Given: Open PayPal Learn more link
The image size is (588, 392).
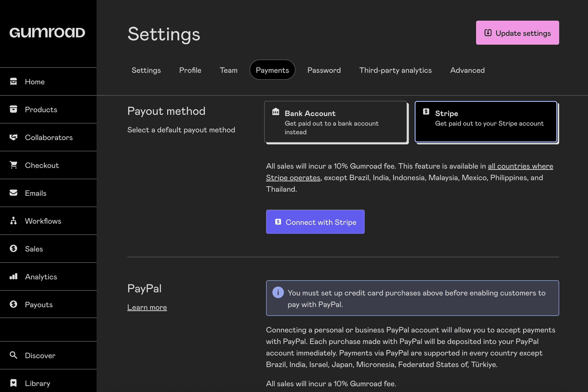Looking at the screenshot, I should pos(147,307).
